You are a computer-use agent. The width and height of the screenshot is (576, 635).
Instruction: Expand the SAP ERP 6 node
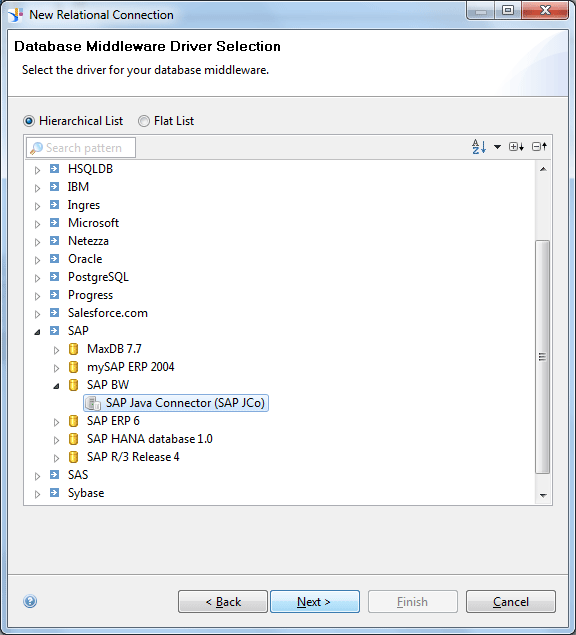56,422
